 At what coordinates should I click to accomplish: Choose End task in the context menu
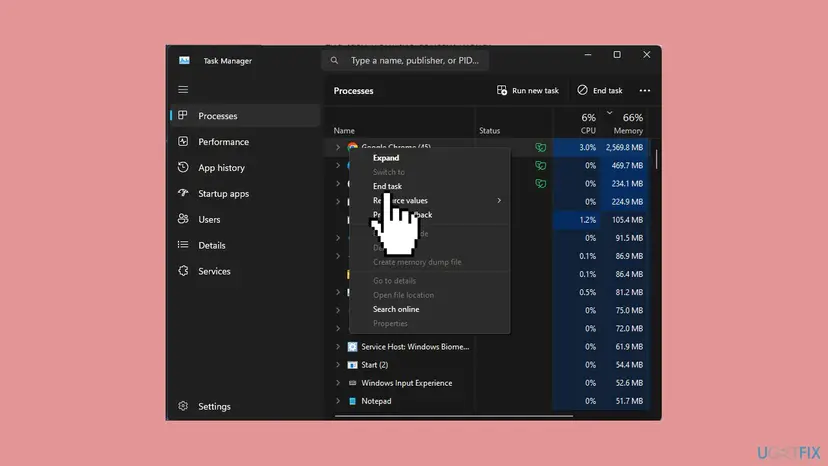387,186
